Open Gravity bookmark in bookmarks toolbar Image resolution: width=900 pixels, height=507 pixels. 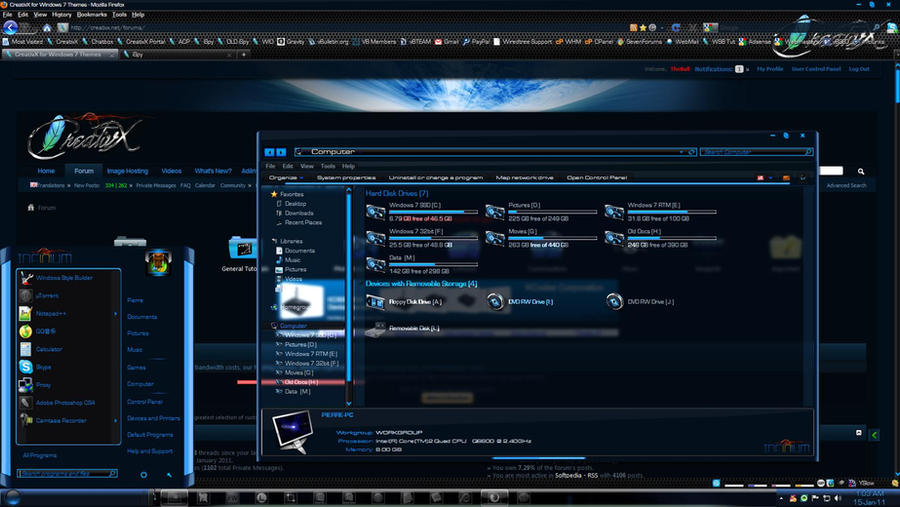pos(291,41)
